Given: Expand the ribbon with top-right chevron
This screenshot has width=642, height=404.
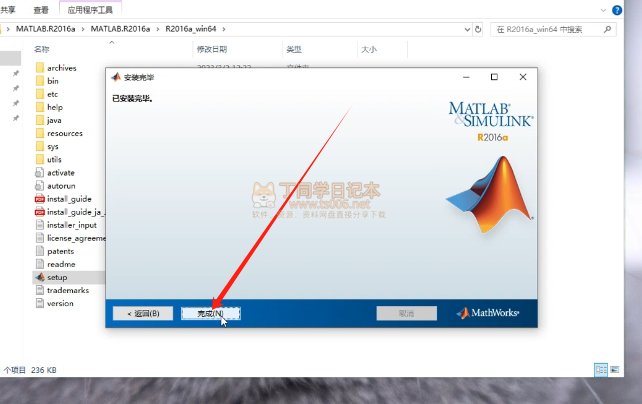Looking at the screenshot, I should (603, 11).
